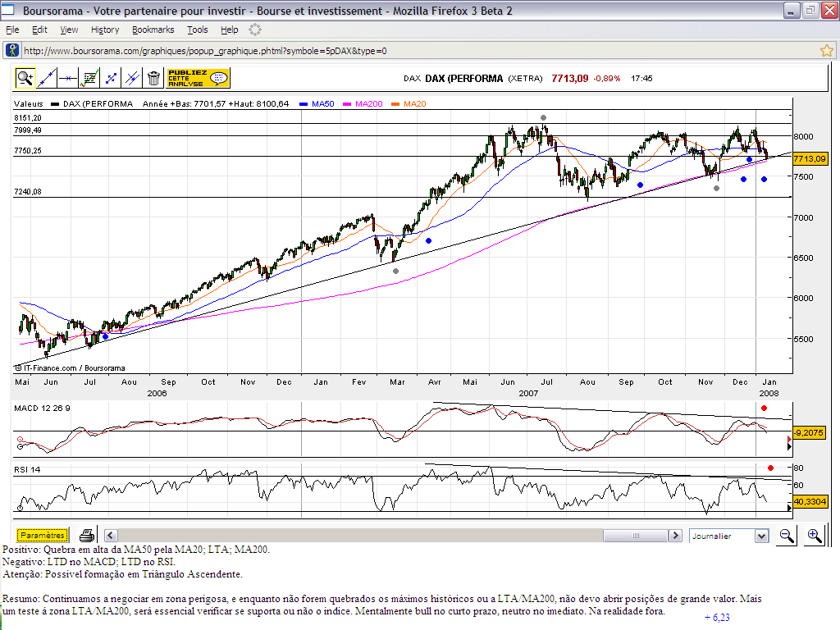Select the dashed segment drawing tool
This screenshot has width=840, height=630.
coord(111,78)
